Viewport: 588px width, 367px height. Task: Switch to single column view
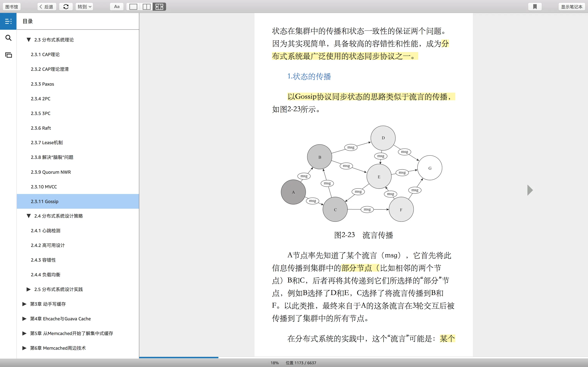(133, 7)
